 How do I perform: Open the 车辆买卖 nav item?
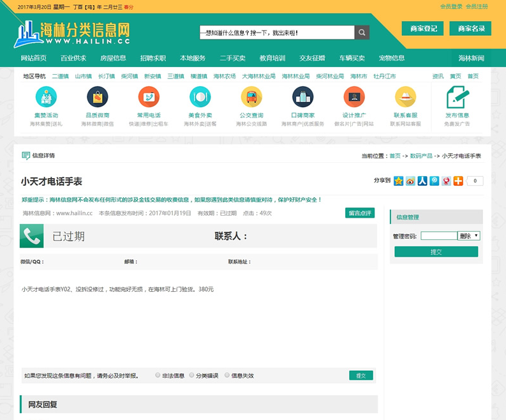pos(352,58)
